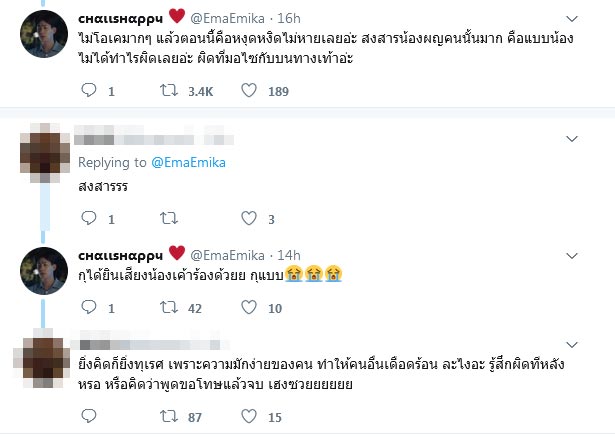Like the last tweet with 15 likes

249,416
